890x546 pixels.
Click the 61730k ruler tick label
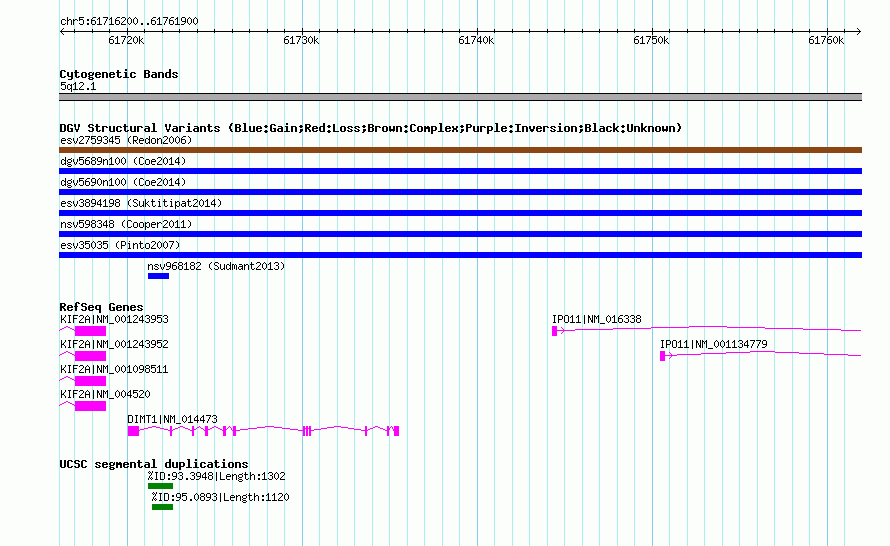[x=301, y=40]
